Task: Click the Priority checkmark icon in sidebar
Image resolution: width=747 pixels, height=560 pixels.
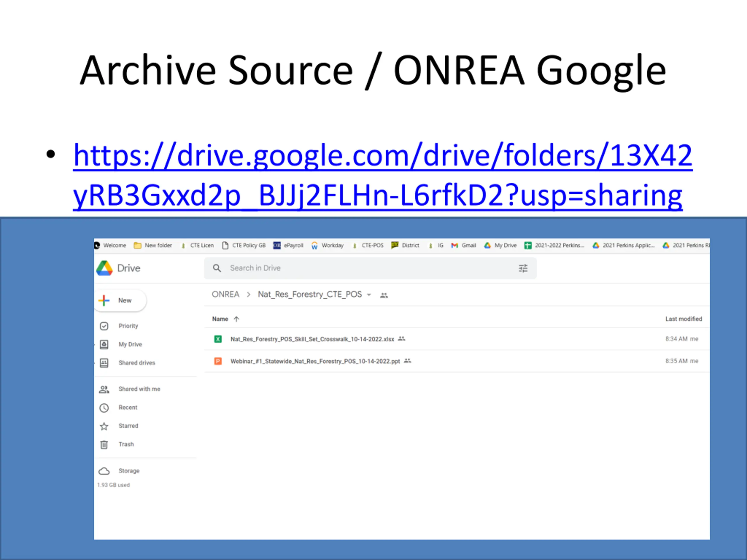Action: 104,326
